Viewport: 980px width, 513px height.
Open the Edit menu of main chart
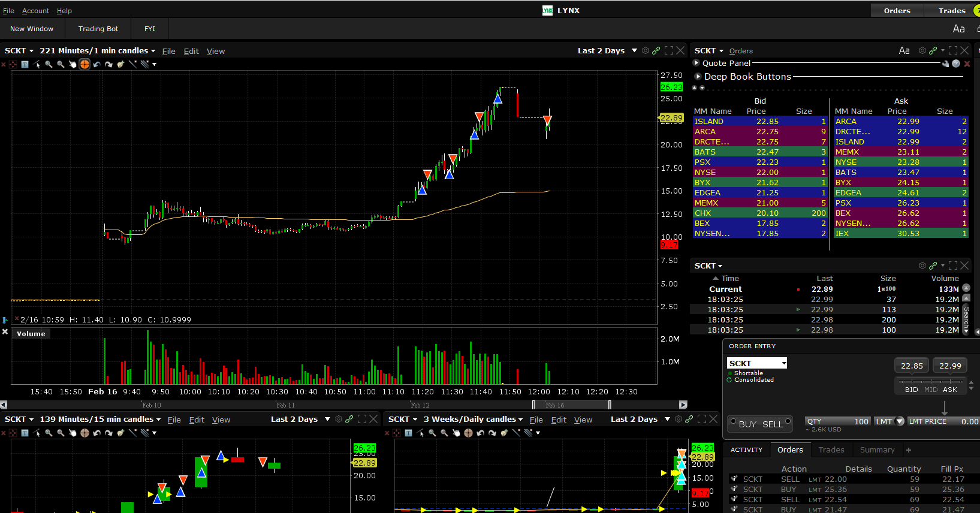(x=191, y=52)
